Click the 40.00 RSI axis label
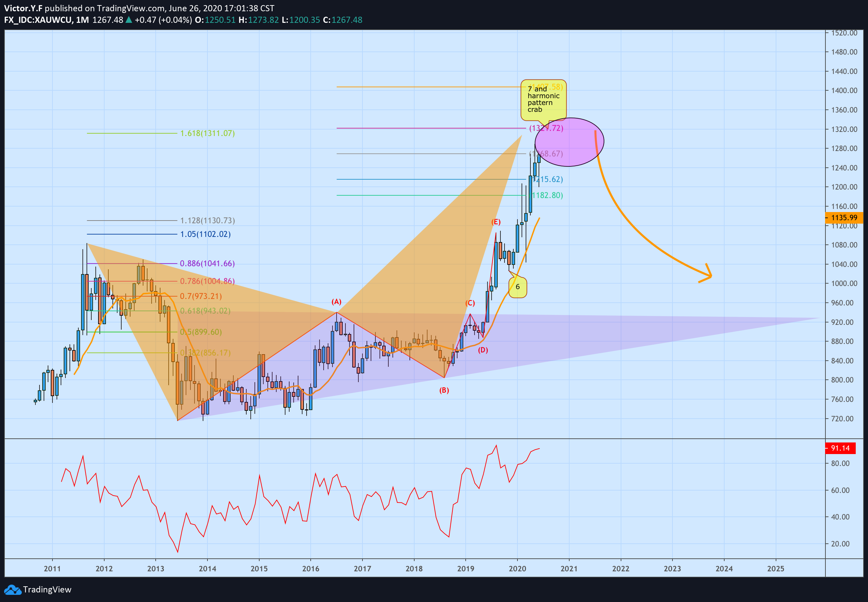Image resolution: width=868 pixels, height=602 pixels. (840, 517)
